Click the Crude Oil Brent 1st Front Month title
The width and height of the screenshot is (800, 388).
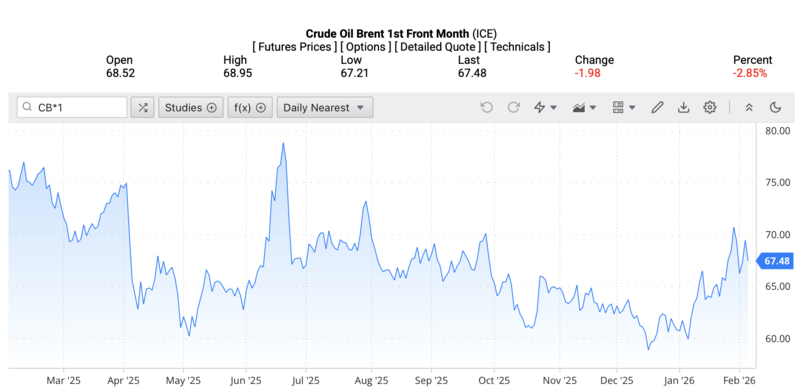click(x=387, y=34)
